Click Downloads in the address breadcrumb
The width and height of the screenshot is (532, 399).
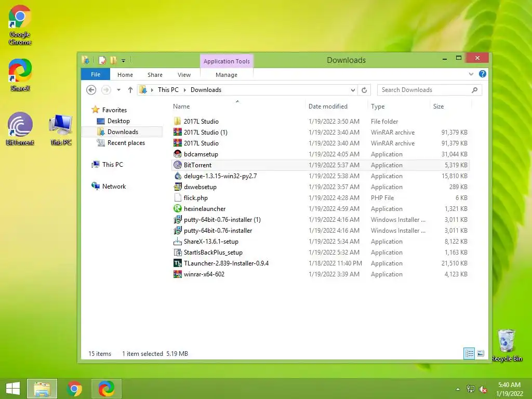[x=206, y=89]
